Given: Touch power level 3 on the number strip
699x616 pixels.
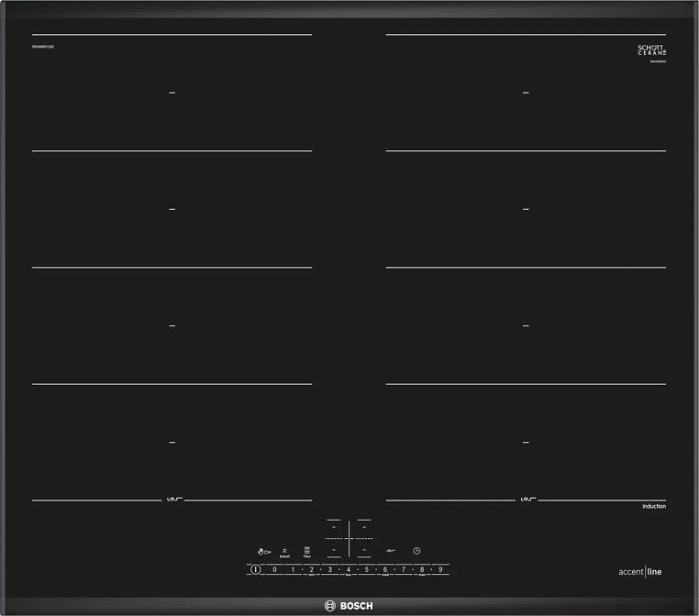Looking at the screenshot, I should [x=329, y=569].
